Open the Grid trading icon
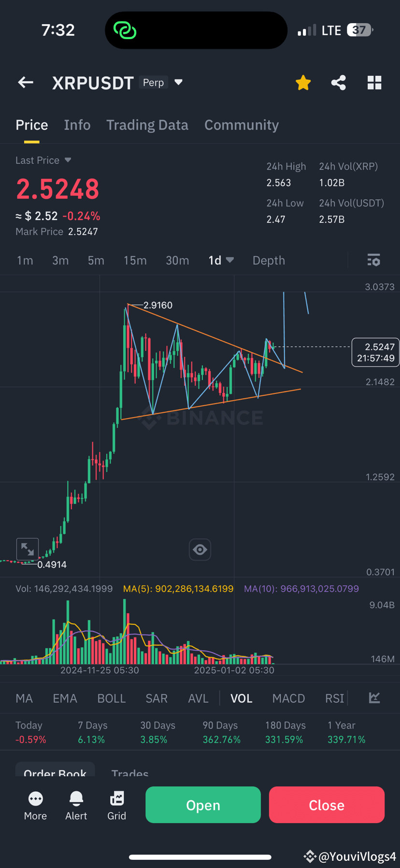 tap(117, 806)
